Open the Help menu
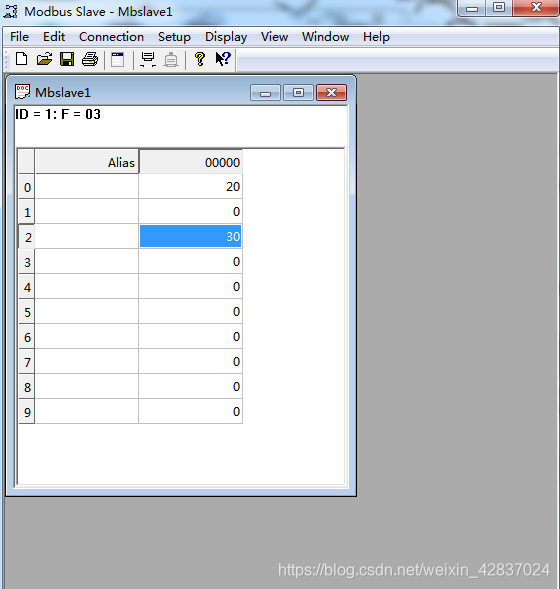 point(376,37)
